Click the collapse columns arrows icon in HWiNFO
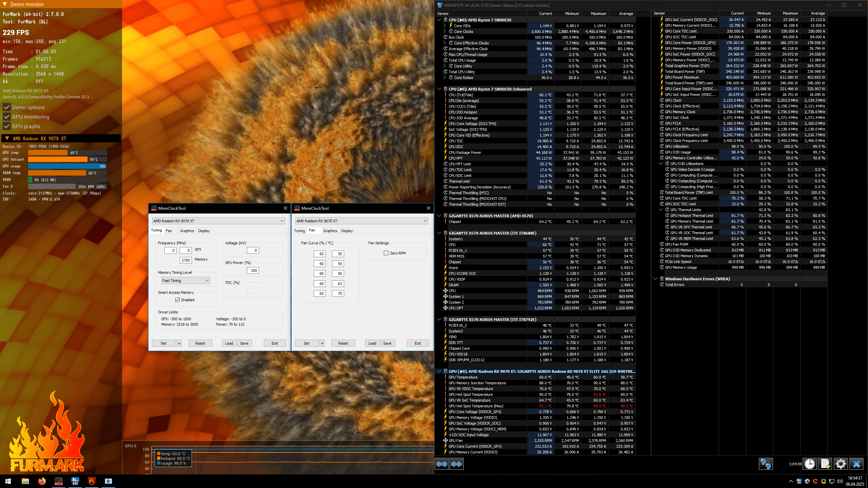Viewport: 868px width, 488px height. coord(456,464)
